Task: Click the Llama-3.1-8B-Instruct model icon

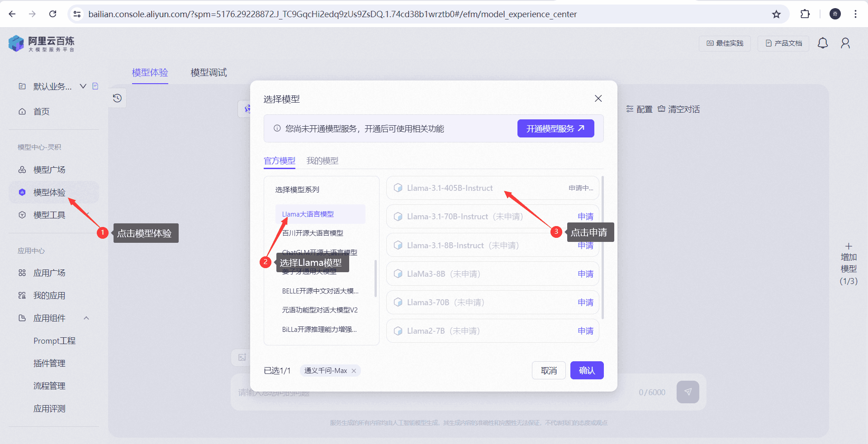Action: click(x=398, y=245)
